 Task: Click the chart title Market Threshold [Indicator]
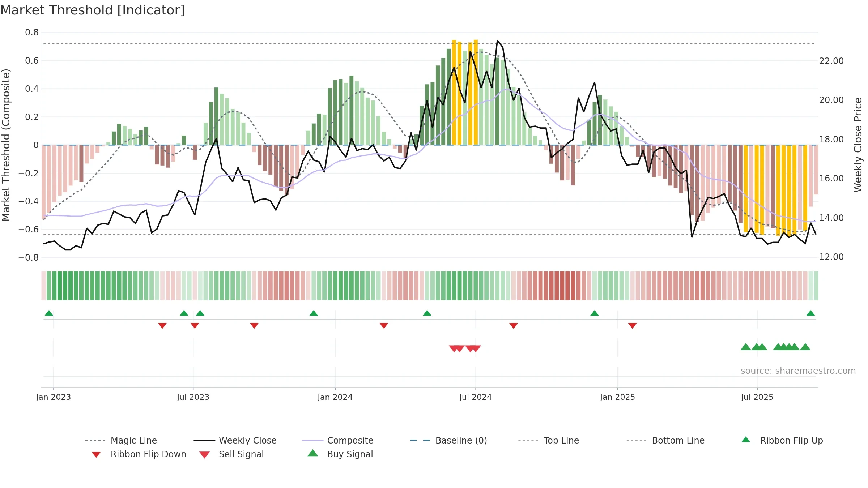coord(93,10)
